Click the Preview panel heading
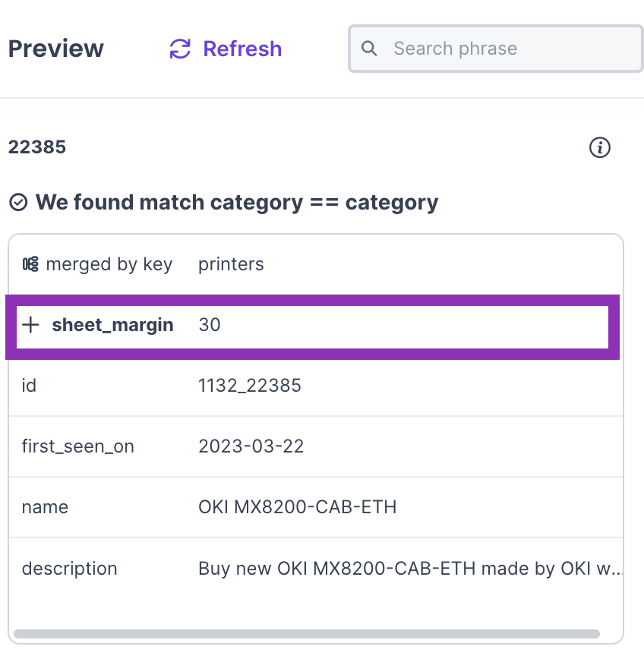This screenshot has height=659, width=644. click(56, 49)
